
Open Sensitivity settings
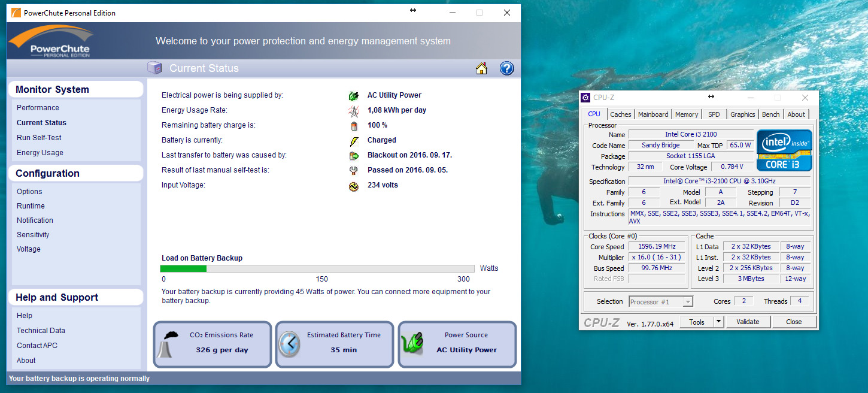[x=33, y=235]
